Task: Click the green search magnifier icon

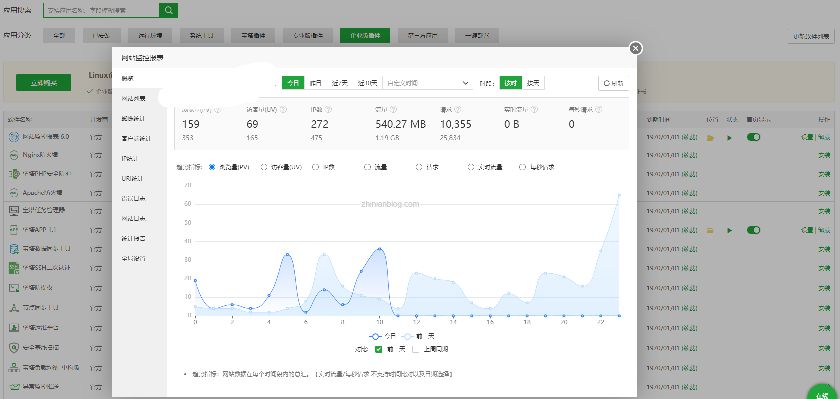Action: tap(168, 10)
